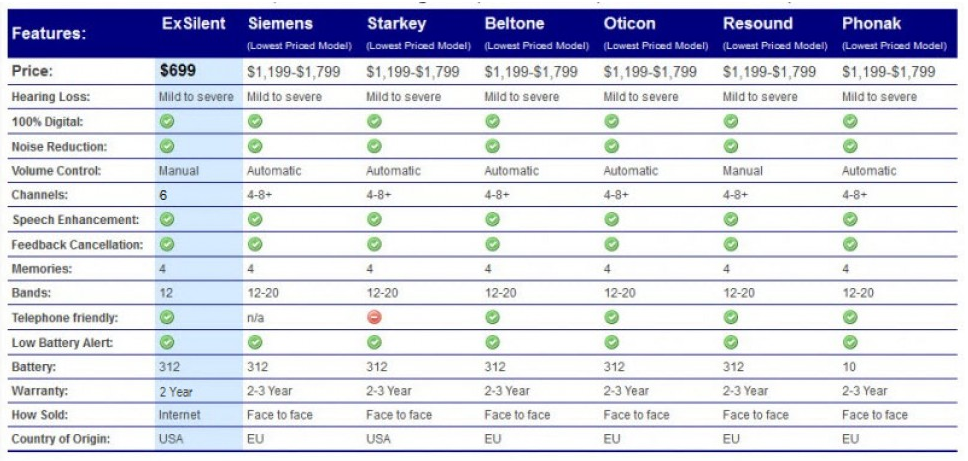Select the Country of Origin row label
968x461 pixels.
click(x=61, y=439)
